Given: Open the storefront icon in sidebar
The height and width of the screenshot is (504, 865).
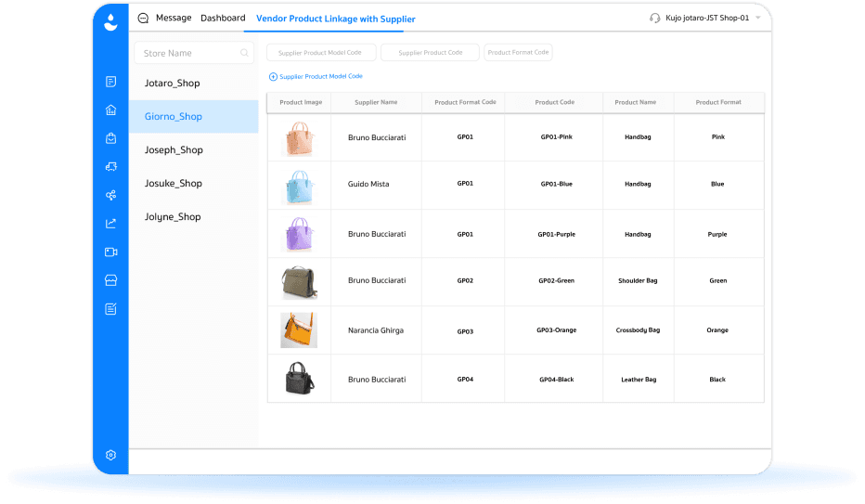Looking at the screenshot, I should point(110,279).
